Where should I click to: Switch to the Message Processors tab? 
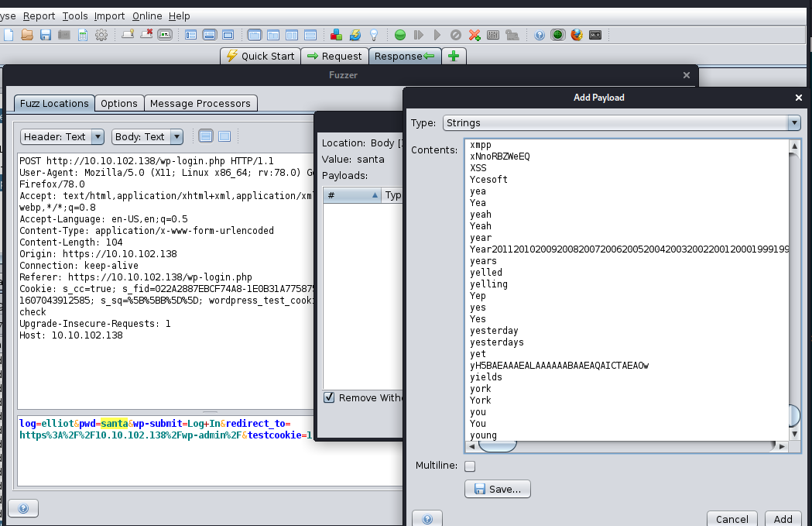(x=200, y=104)
